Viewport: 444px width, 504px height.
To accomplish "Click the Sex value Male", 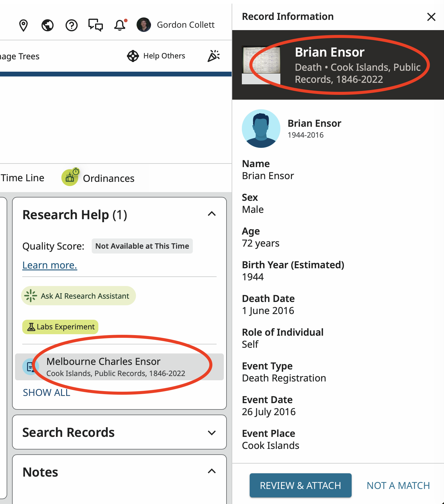I will (253, 209).
